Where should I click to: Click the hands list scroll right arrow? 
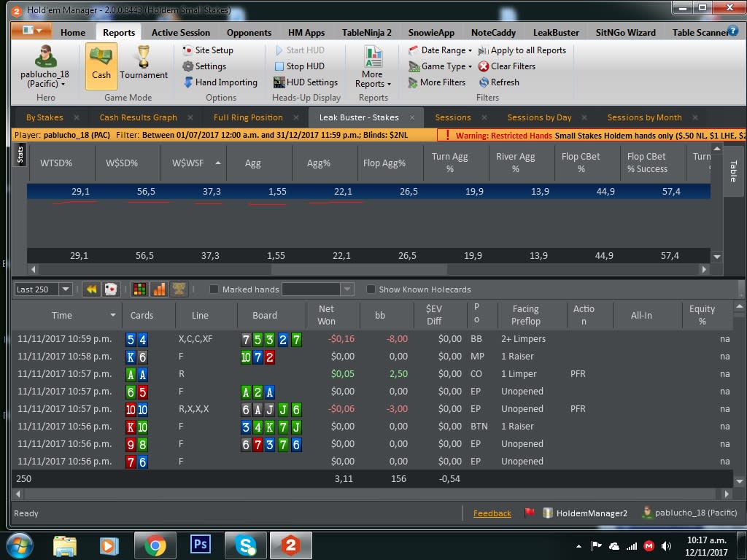(727, 494)
